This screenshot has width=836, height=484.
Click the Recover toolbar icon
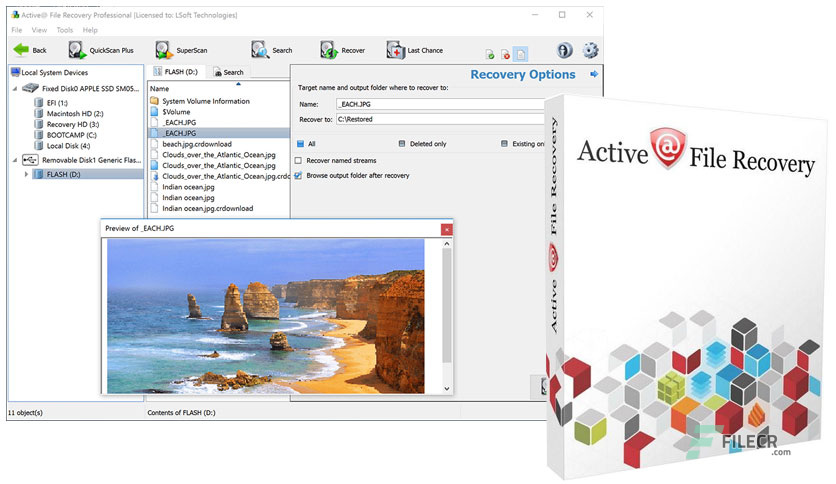click(x=328, y=50)
